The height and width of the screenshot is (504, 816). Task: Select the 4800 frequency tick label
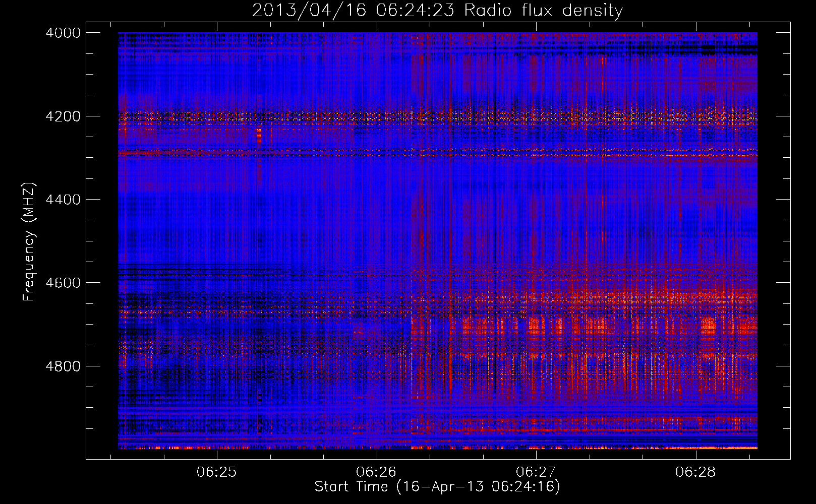63,366
